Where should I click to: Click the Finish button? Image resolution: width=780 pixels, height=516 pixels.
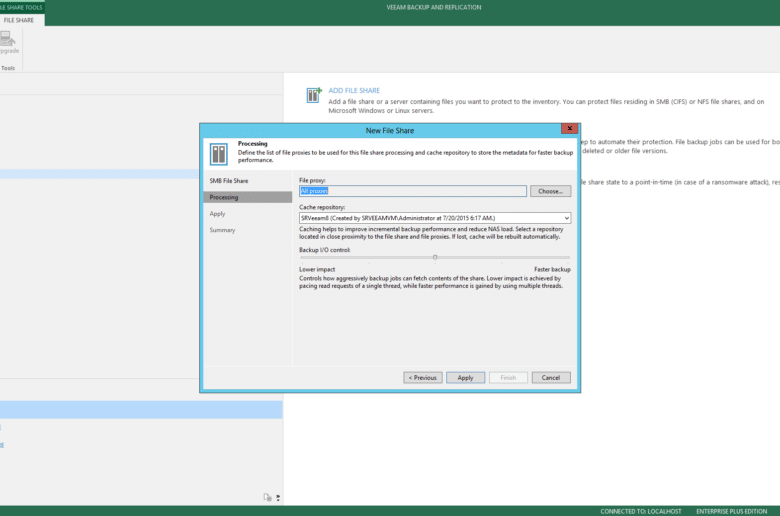(508, 378)
